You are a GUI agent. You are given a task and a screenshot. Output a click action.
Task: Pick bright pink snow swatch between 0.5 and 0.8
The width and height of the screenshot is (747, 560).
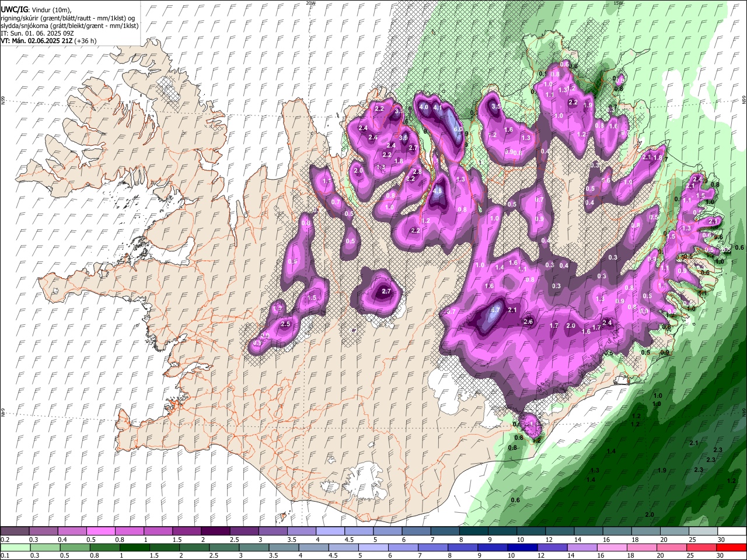pyautogui.click(x=100, y=531)
